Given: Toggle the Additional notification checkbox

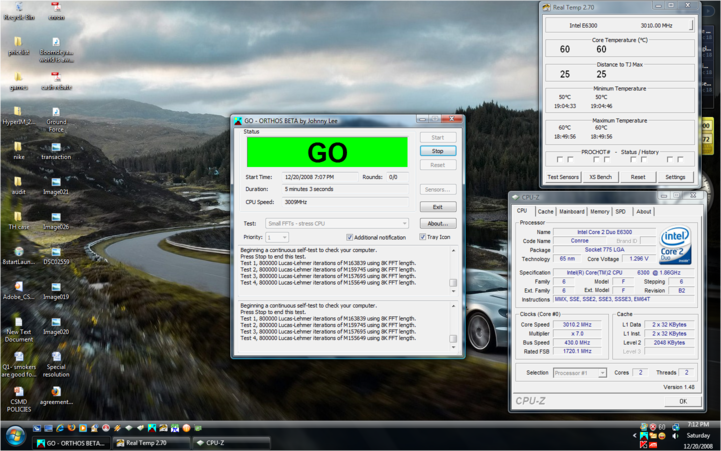Looking at the screenshot, I should pyautogui.click(x=349, y=238).
